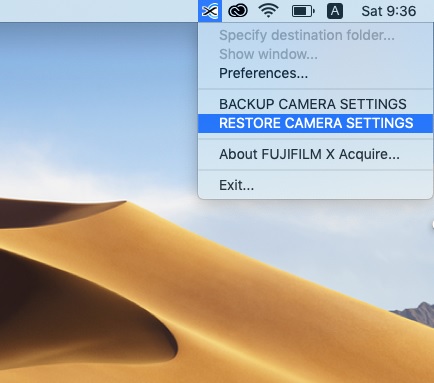Open the input source 'A' menu
The width and height of the screenshot is (434, 383).
pos(335,11)
